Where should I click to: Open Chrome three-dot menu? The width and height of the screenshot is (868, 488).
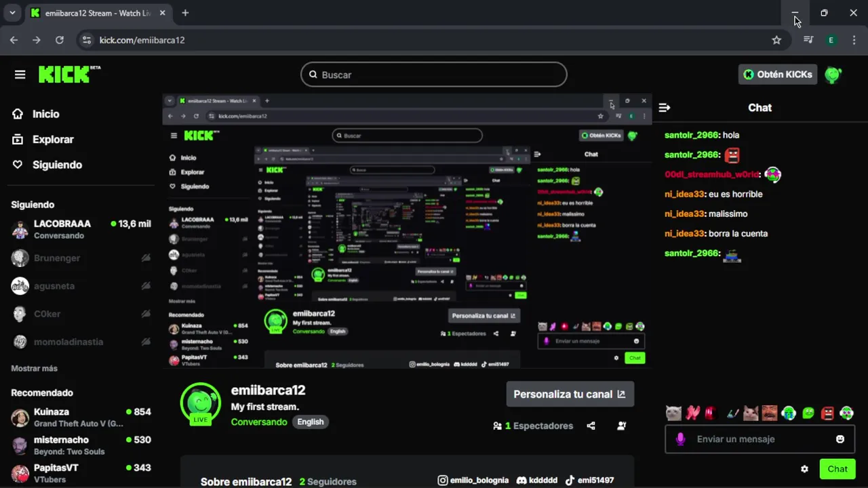point(853,40)
